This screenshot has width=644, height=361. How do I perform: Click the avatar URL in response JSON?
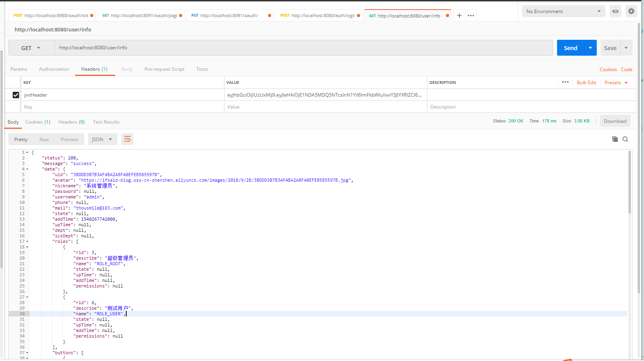216,180
